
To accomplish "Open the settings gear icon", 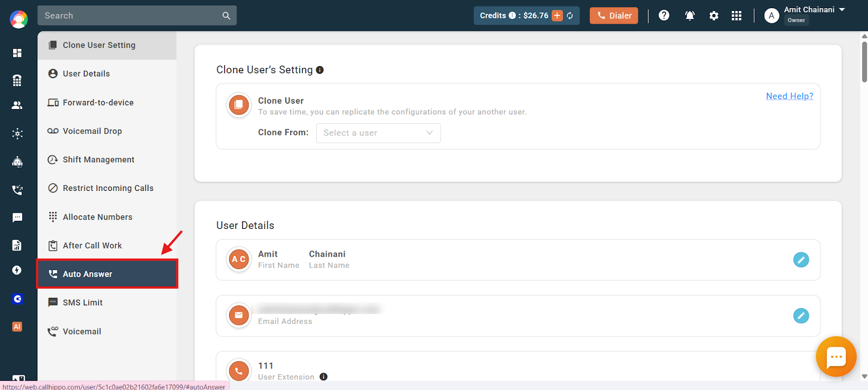I will click(714, 16).
